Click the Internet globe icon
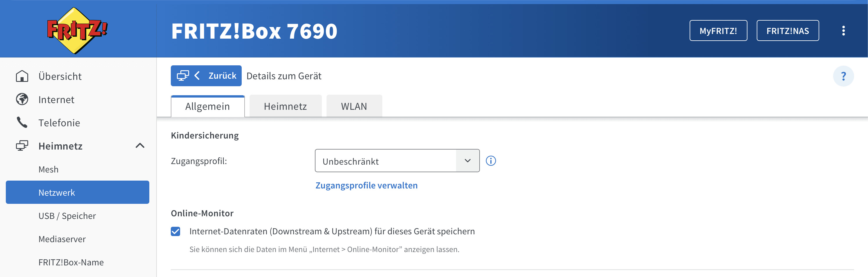868x277 pixels. 22,99
